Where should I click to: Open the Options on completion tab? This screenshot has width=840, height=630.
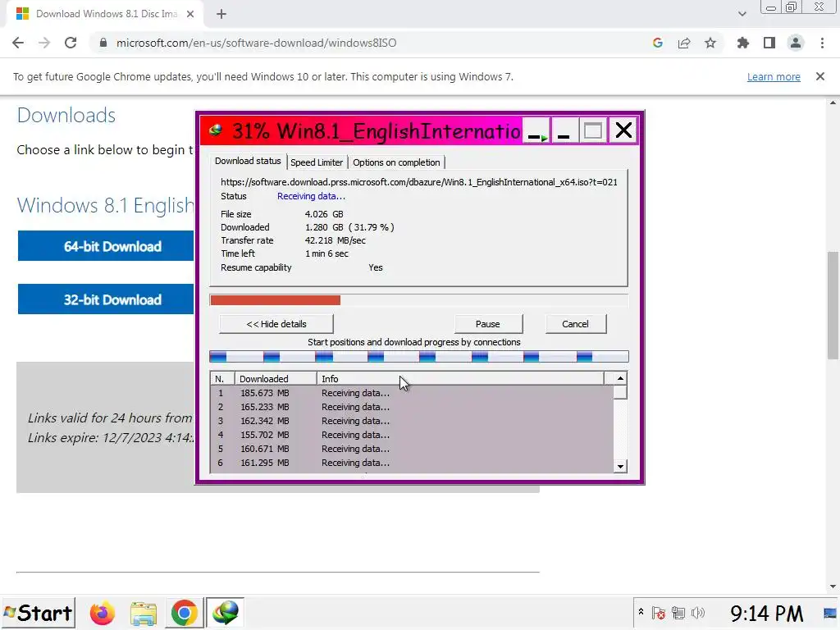396,162
